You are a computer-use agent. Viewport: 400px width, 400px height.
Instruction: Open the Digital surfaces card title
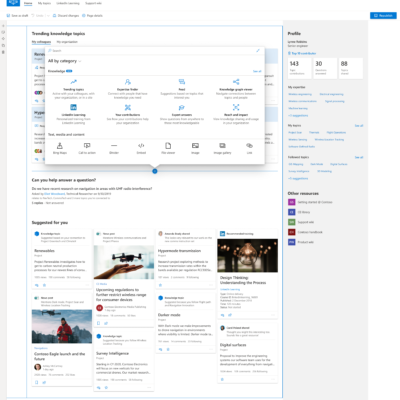coord(233,345)
